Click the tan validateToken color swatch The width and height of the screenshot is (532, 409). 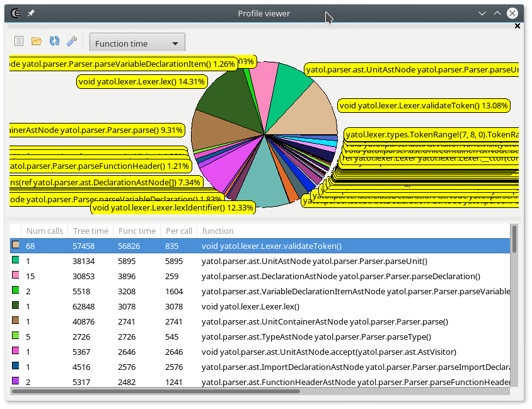tap(16, 245)
